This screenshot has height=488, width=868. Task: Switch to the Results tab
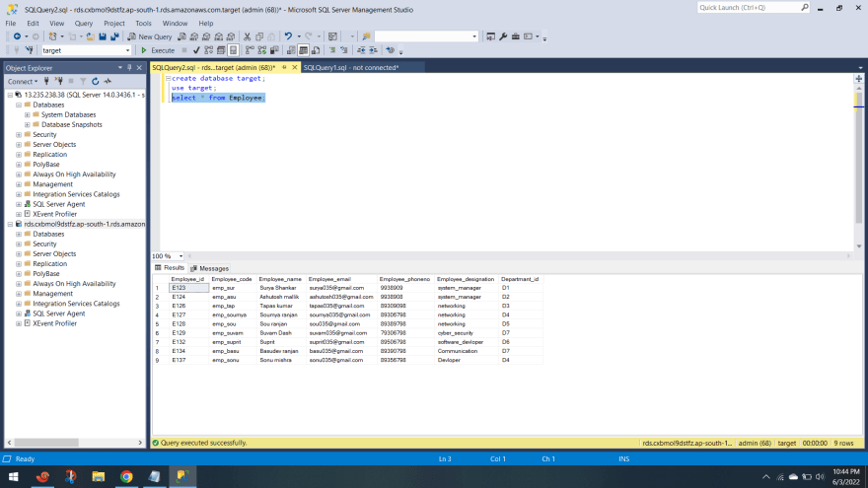pyautogui.click(x=170, y=268)
